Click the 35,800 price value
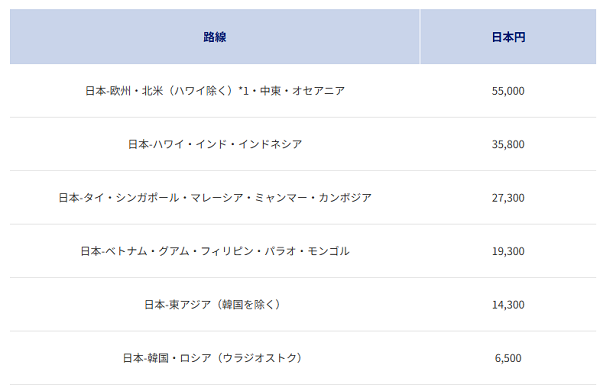Screen dimensions: 600x391 [x=508, y=144]
